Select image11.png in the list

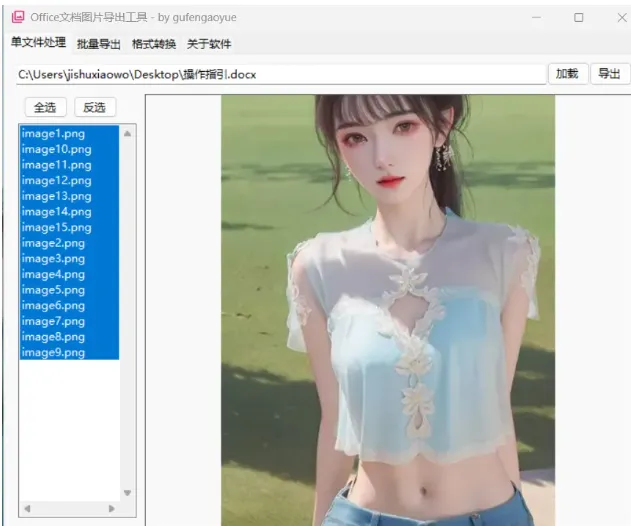(69, 165)
